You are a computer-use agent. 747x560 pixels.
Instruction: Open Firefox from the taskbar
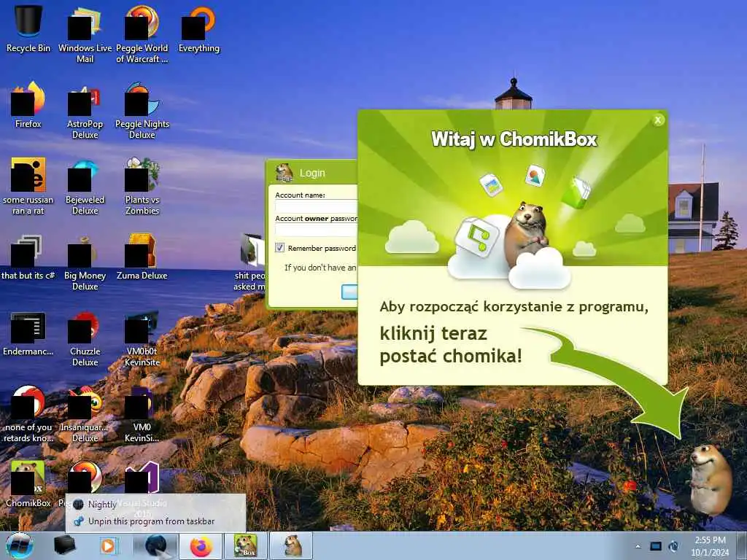[201, 546]
